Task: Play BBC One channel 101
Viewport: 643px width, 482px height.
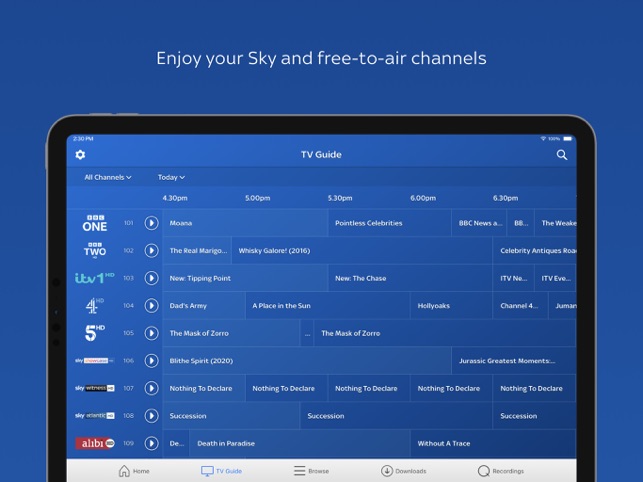Action: [151, 223]
